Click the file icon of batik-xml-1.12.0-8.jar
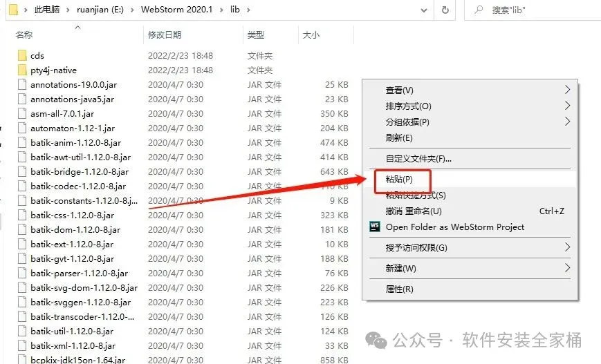This screenshot has width=601, height=364. point(22,345)
